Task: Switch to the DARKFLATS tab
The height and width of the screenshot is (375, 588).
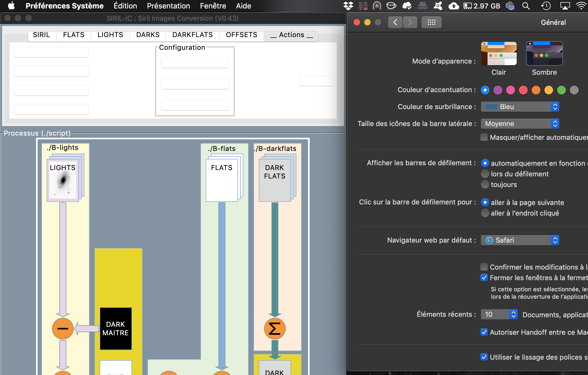Action: pyautogui.click(x=192, y=35)
